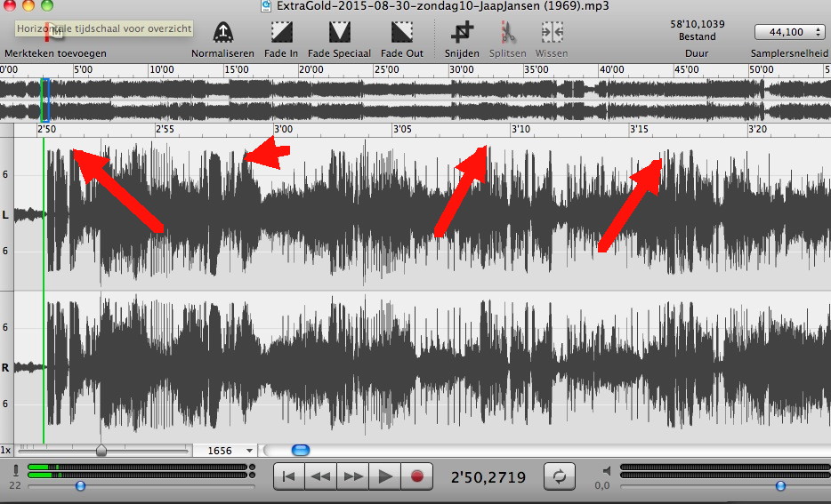Open the Samplersnelheid 44,100 dropdown
Image resolution: width=831 pixels, height=504 pixels.
[x=788, y=32]
